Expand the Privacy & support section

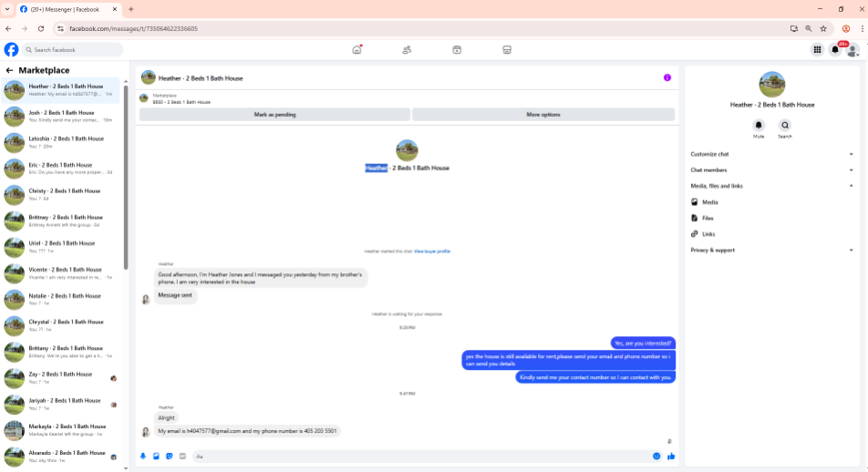(771, 250)
